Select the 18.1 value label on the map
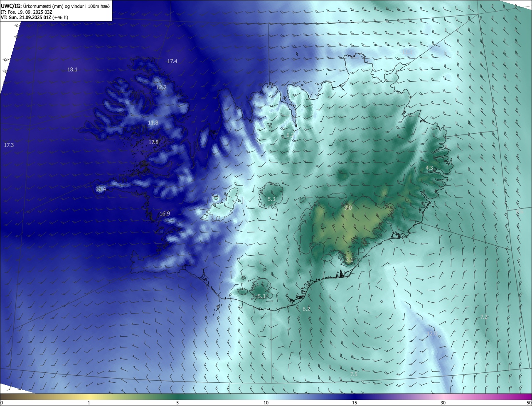This screenshot has height=406, width=532. pyautogui.click(x=72, y=70)
